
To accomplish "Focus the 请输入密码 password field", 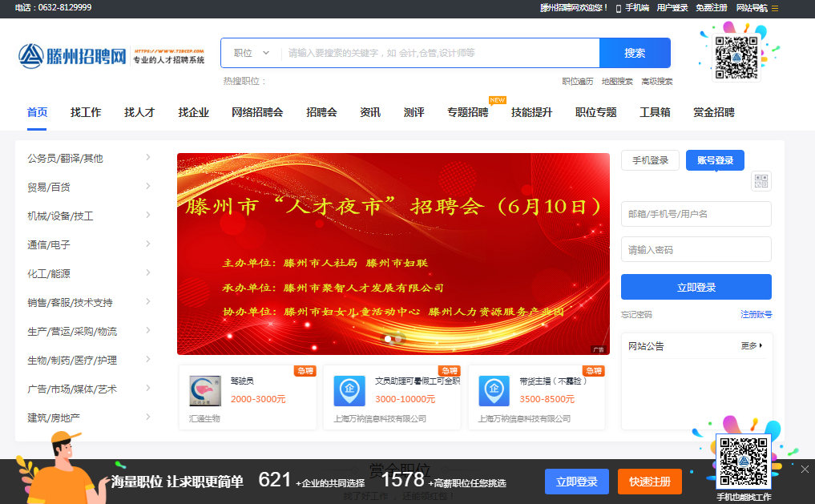I will [696, 249].
